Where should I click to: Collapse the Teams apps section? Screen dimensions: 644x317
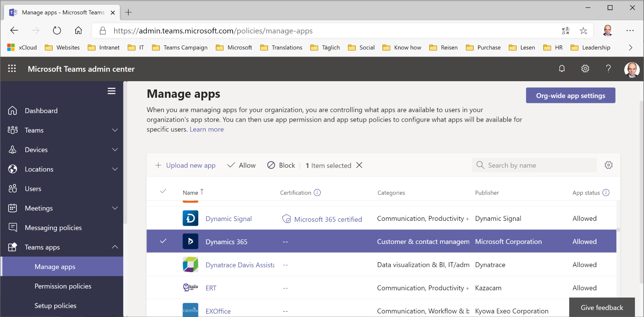coord(115,247)
